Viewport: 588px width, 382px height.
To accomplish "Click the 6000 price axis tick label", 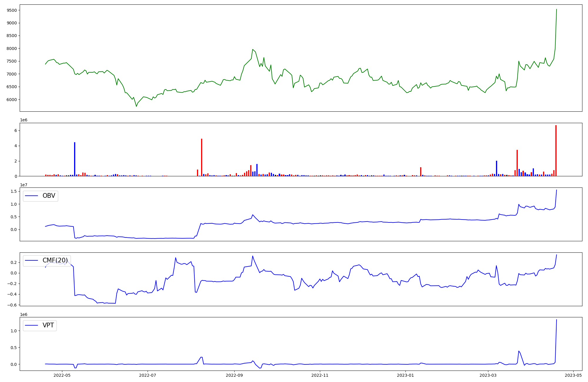I will 11,100.
